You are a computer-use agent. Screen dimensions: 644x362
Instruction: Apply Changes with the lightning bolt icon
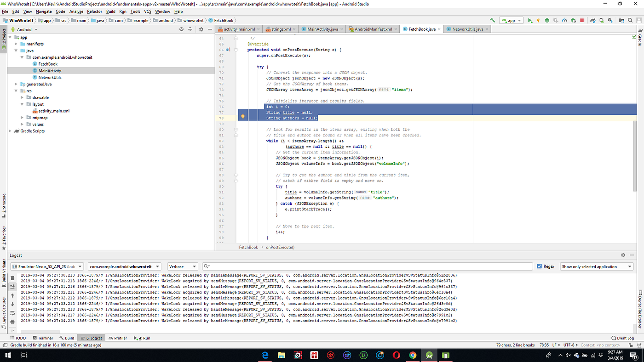coord(538,20)
